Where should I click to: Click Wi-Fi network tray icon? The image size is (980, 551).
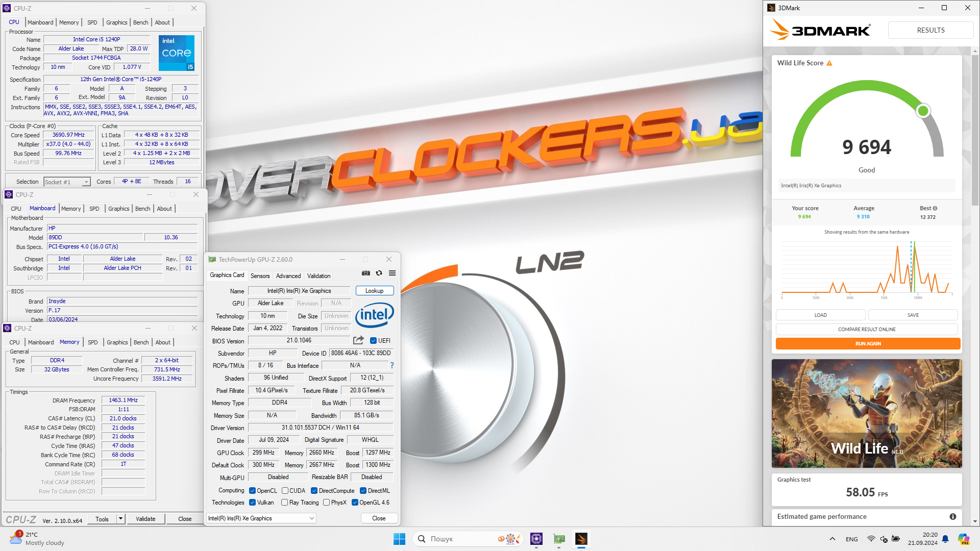click(871, 539)
